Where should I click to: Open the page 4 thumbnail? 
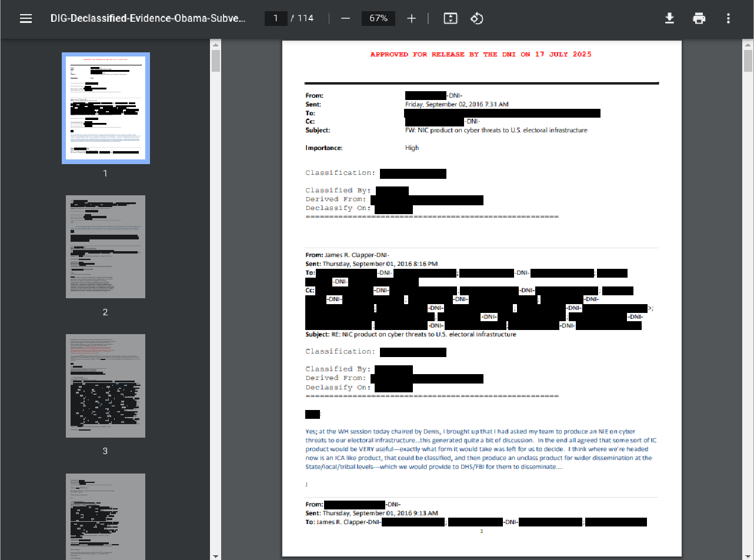click(x=105, y=516)
